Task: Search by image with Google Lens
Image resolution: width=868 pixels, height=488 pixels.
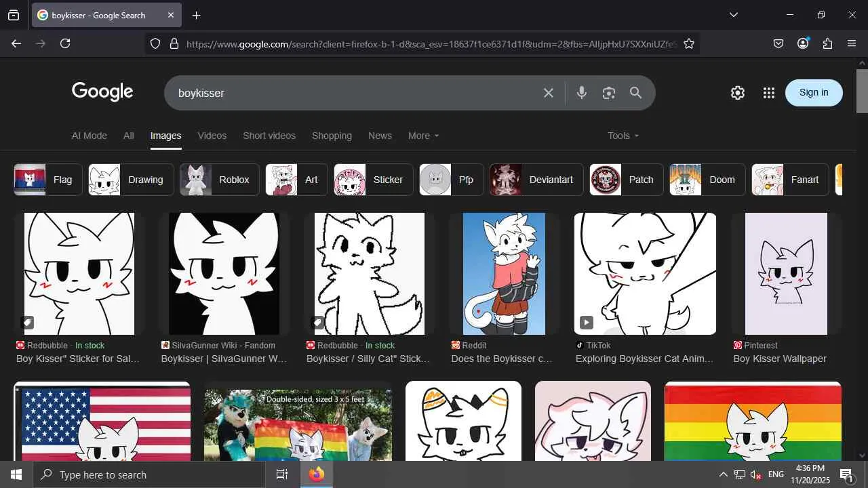Action: pyautogui.click(x=608, y=93)
